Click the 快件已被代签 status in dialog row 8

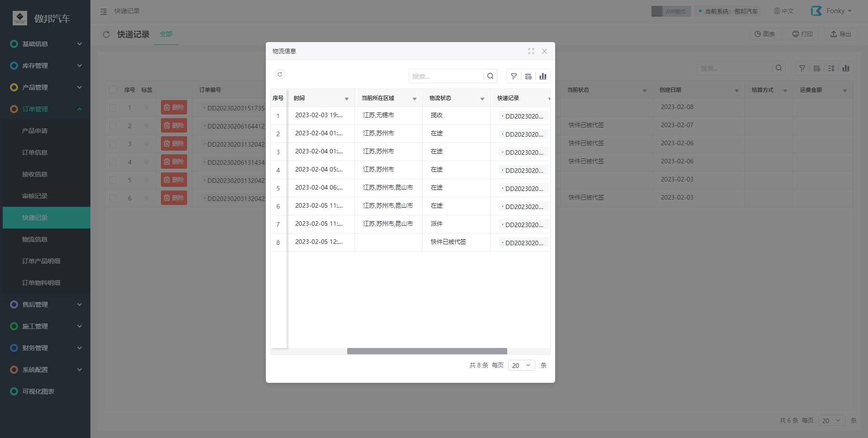coord(448,242)
